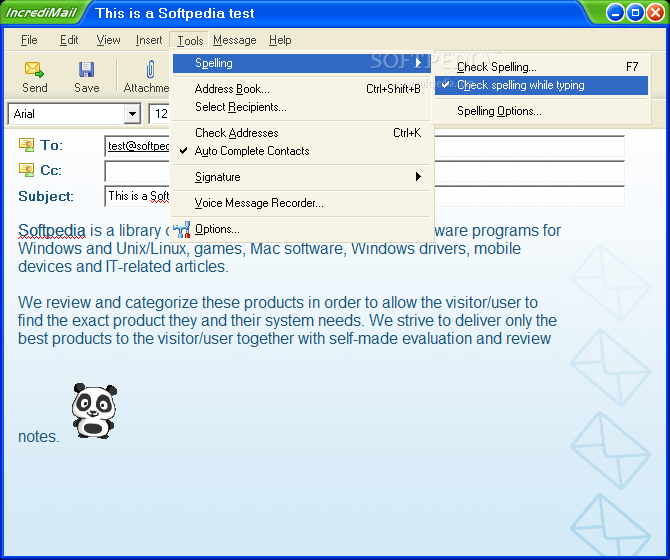Viewport: 670px width, 560px height.
Task: Click the To: label button
Action: tap(51, 145)
